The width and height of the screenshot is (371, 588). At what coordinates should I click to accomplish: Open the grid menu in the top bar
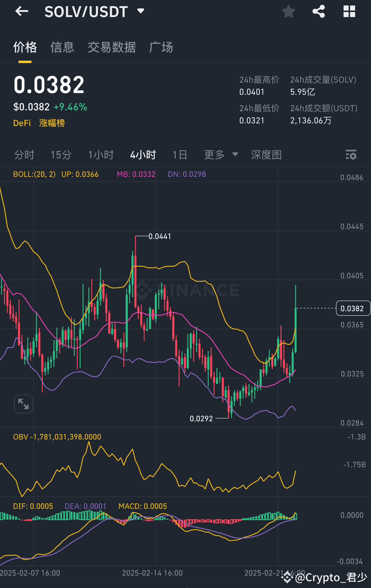coord(349,12)
